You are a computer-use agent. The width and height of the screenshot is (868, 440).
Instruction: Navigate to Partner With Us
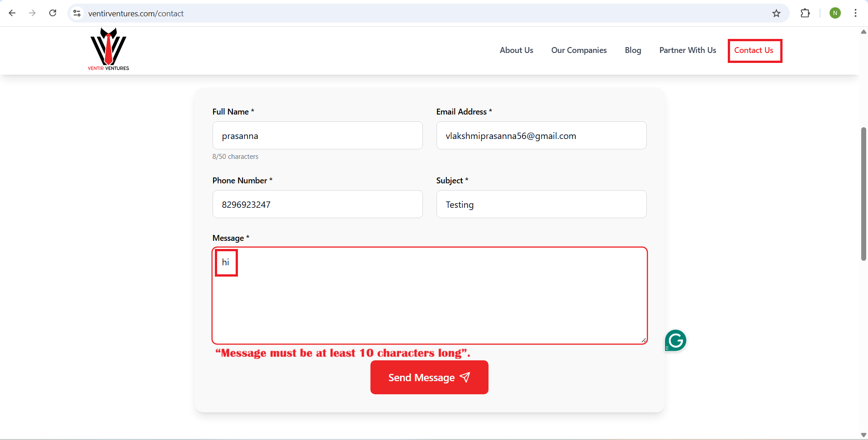(688, 50)
